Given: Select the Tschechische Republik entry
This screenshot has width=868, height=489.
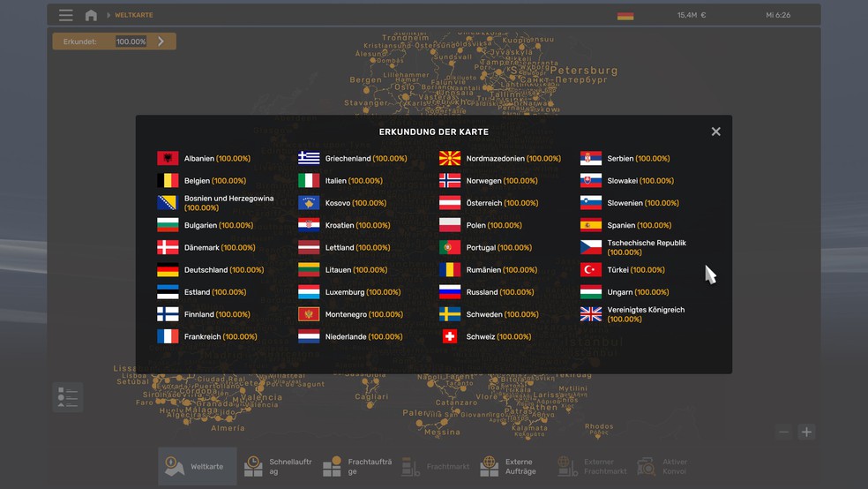Looking at the screenshot, I should click(x=633, y=247).
